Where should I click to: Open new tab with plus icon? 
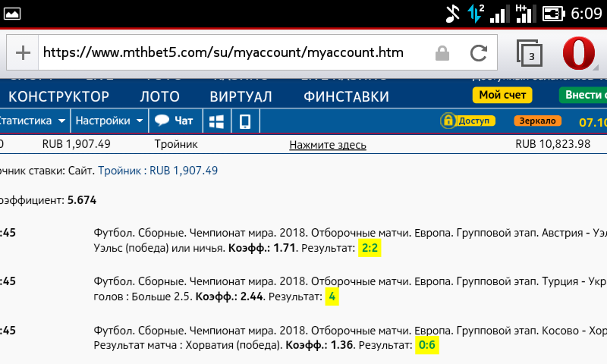coord(24,52)
